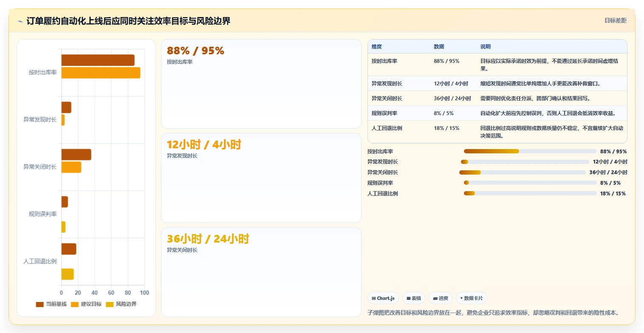
Task: Click the 规则误判率 label in the progress list
Action: 380,183
